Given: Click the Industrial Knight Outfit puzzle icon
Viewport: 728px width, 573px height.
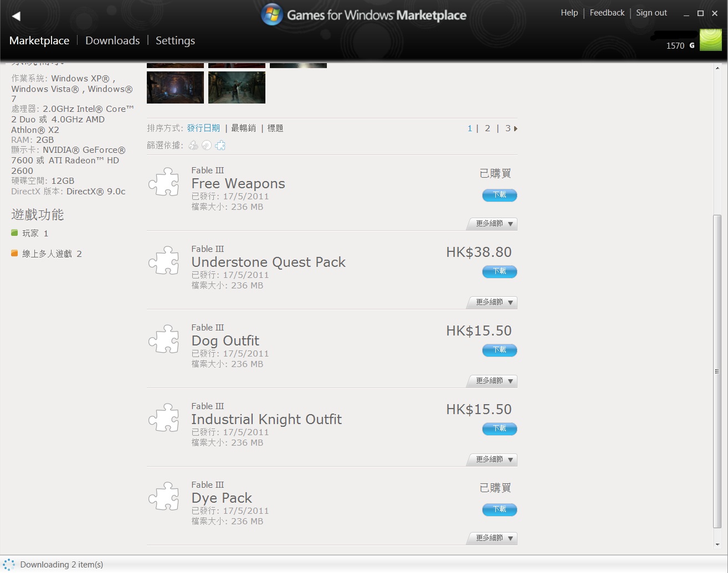Looking at the screenshot, I should click(x=164, y=418).
